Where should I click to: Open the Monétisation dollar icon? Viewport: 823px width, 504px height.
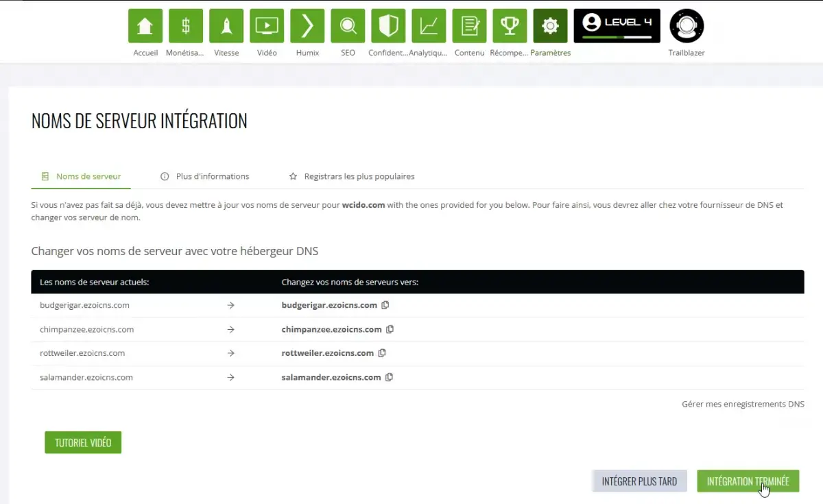pyautogui.click(x=186, y=26)
